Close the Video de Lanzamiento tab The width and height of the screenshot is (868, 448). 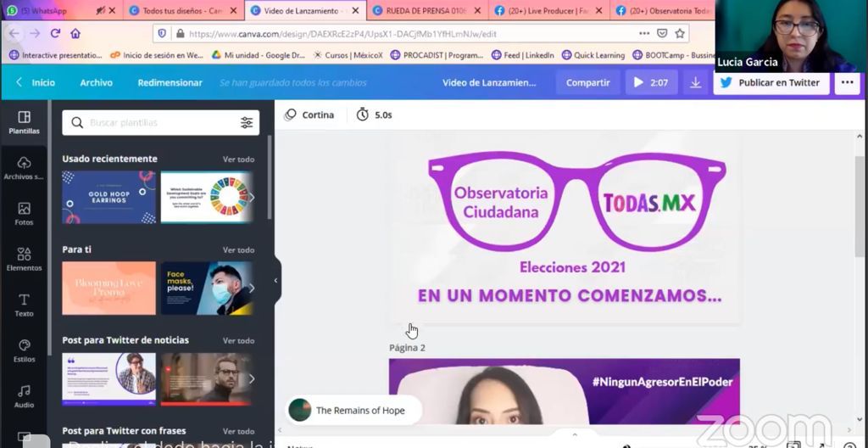[x=355, y=10]
